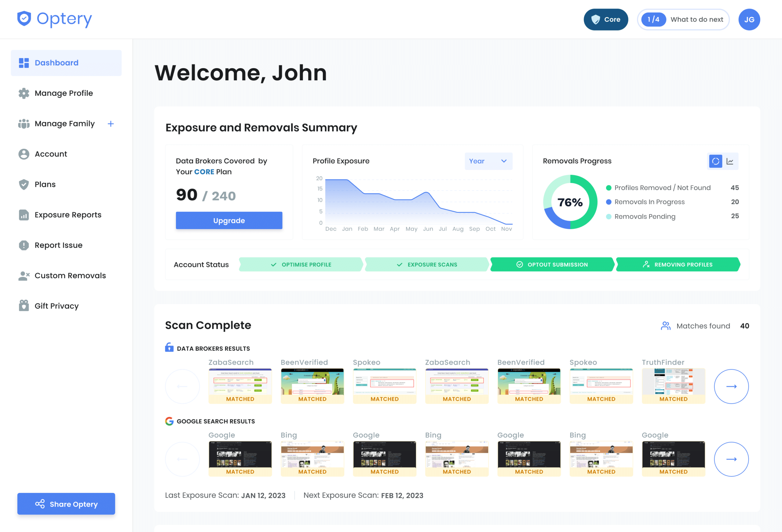Click the Gift Privacy gift icon
This screenshot has width=782, height=532.
24,305
